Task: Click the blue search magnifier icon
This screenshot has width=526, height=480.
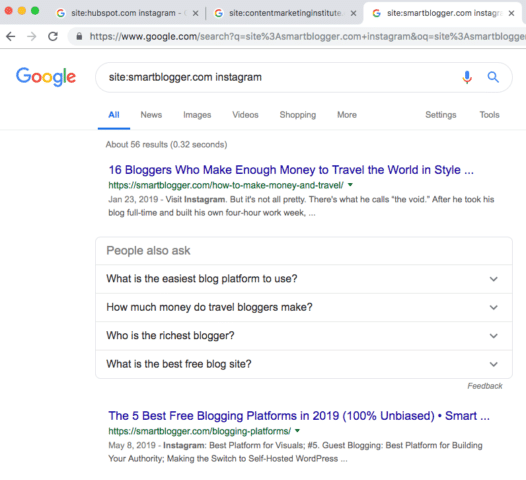Action: tap(493, 77)
